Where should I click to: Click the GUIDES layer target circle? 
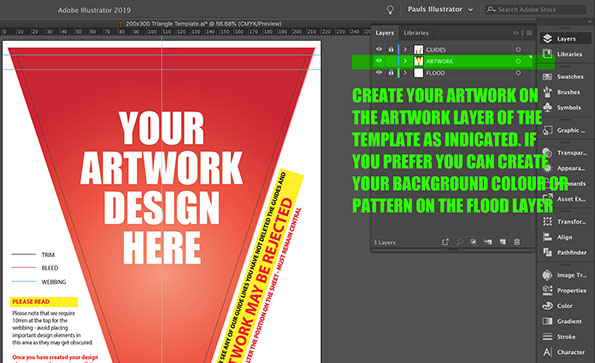518,50
